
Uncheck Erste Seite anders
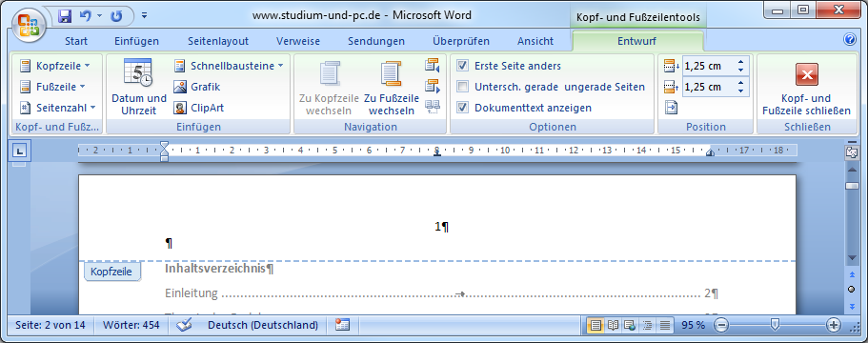[463, 66]
